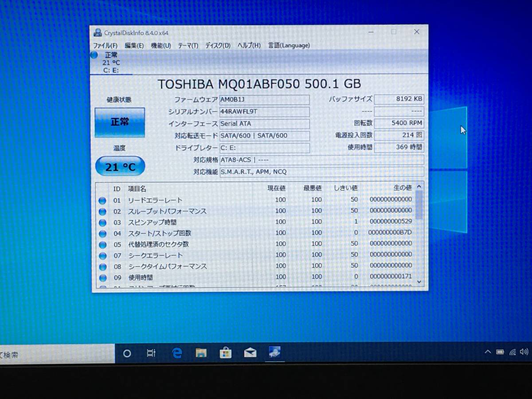Click the indicator icon for シークエラーレート
This screenshot has height=399, width=532.
[x=102, y=255]
